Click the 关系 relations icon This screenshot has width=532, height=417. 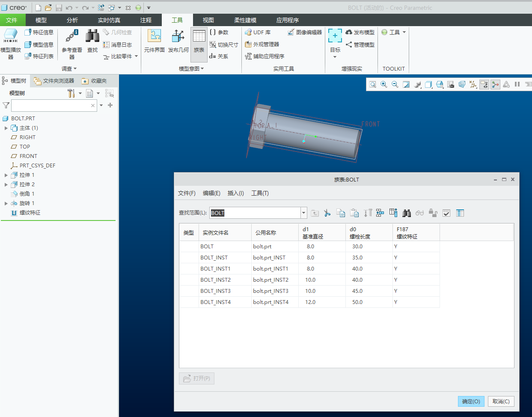tap(218, 56)
